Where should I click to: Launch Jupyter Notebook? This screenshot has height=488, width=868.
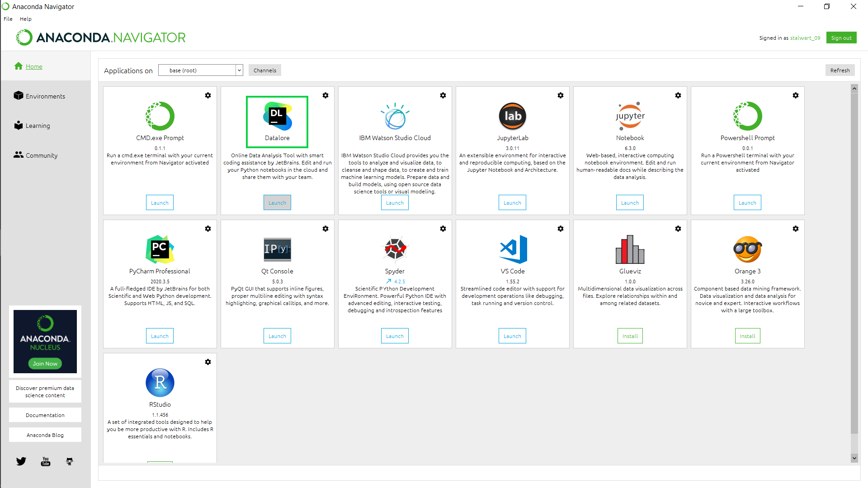coord(630,202)
